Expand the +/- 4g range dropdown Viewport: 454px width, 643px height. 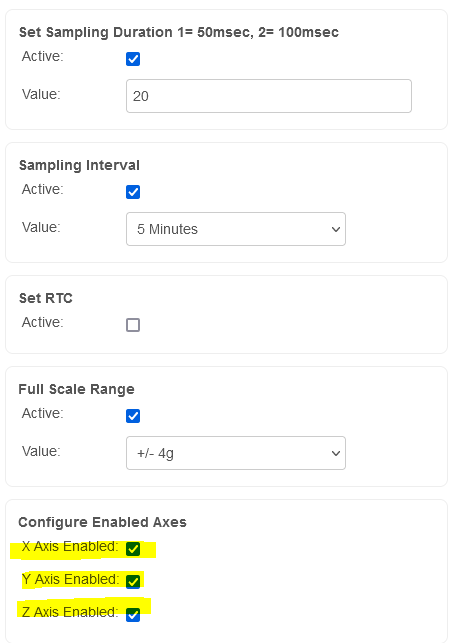(x=236, y=453)
